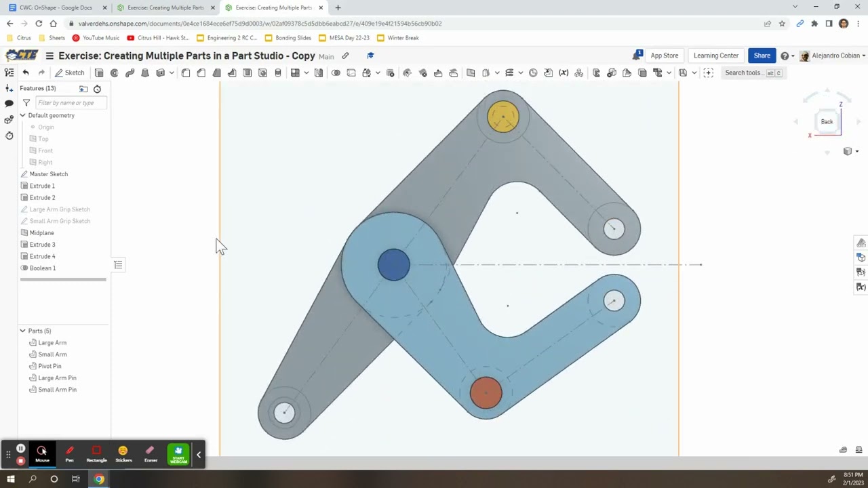868x488 pixels.
Task: Open the view cube display dropdown
Action: pyautogui.click(x=850, y=151)
